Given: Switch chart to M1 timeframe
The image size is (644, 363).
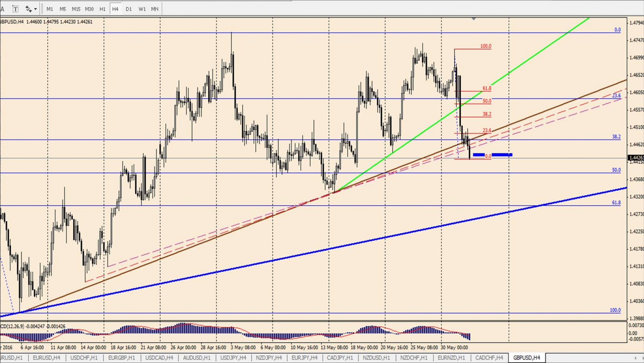Looking at the screenshot, I should (50, 9).
